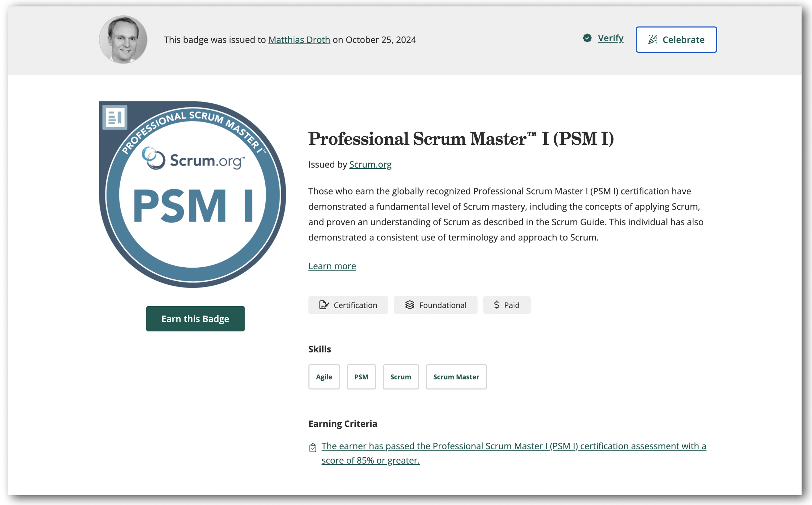
Task: Select the PSM skill tag
Action: [x=361, y=377]
